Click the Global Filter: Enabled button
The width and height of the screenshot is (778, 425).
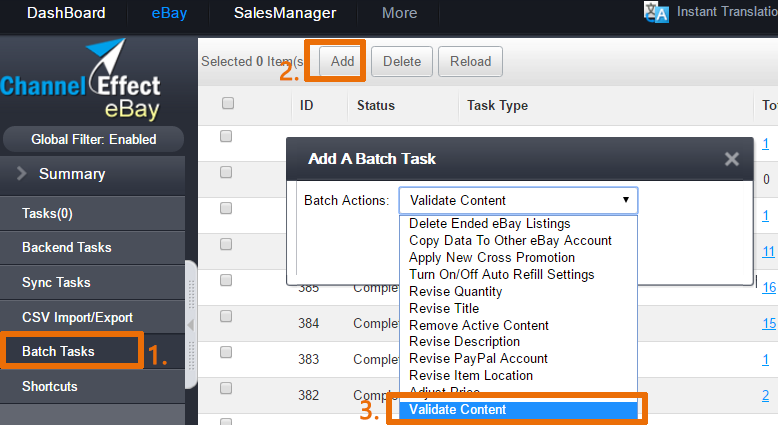pos(93,139)
